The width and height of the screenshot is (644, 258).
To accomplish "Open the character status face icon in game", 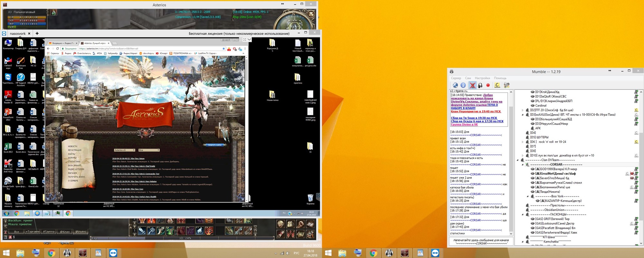I will click(281, 224).
